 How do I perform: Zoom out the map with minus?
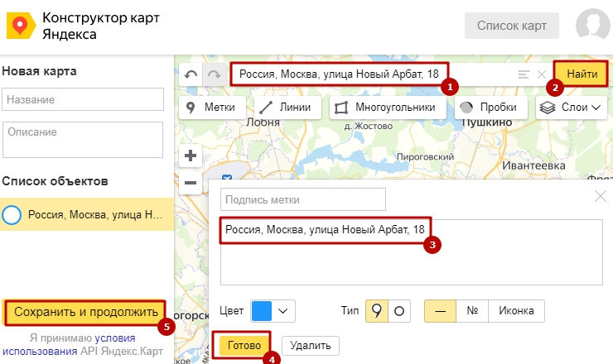point(191,182)
